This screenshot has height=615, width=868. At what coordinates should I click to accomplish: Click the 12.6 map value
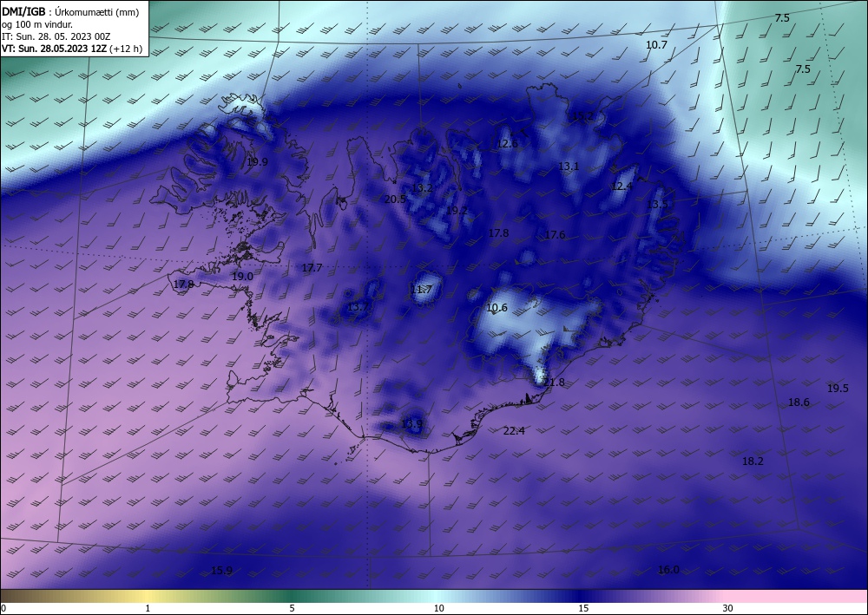pos(508,144)
